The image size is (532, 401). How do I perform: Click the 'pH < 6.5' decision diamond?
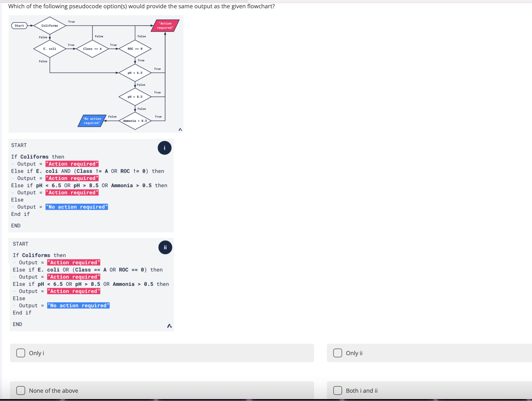pos(135,73)
